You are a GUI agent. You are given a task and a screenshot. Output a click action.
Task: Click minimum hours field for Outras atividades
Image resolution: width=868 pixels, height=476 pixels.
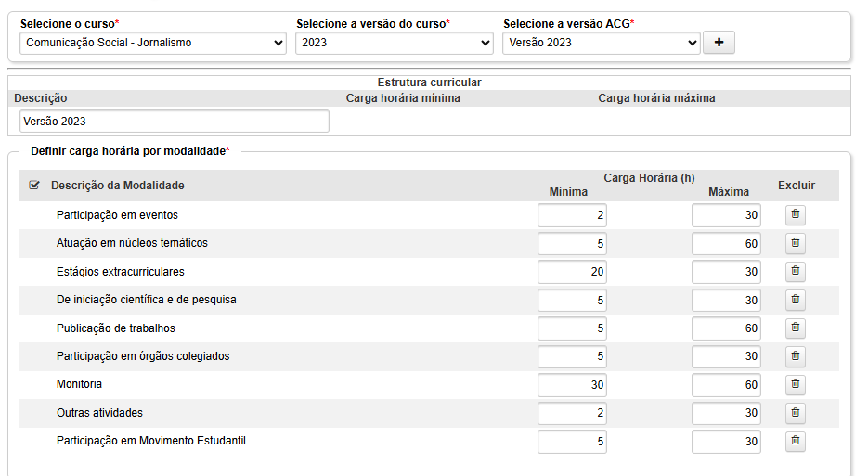point(572,413)
